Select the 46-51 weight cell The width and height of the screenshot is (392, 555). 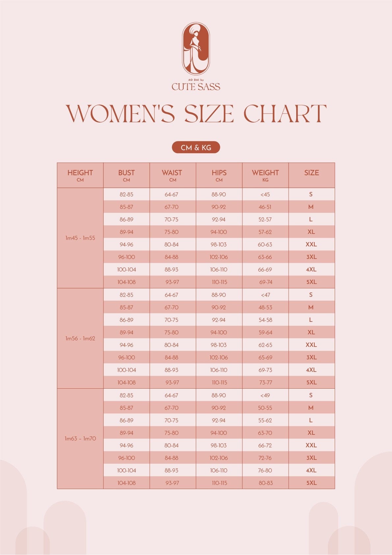pos(265,207)
